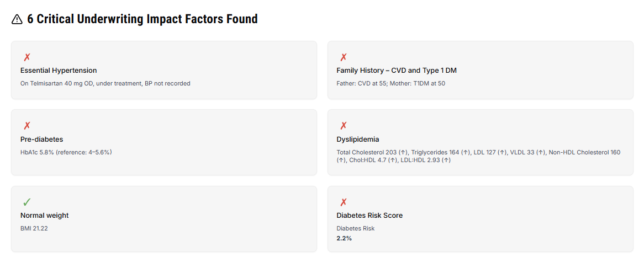This screenshot has height=263, width=644.
Task: Click the red X on Diabetes Risk Score card
Action: (x=344, y=202)
